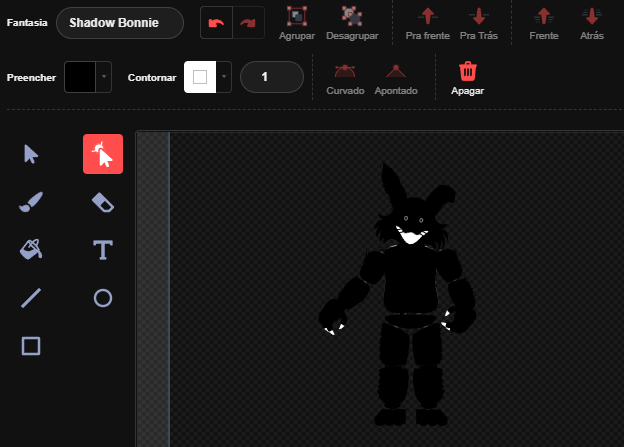Click the Desagrupar ungroup icon
This screenshot has width=624, height=447.
coord(352,16)
